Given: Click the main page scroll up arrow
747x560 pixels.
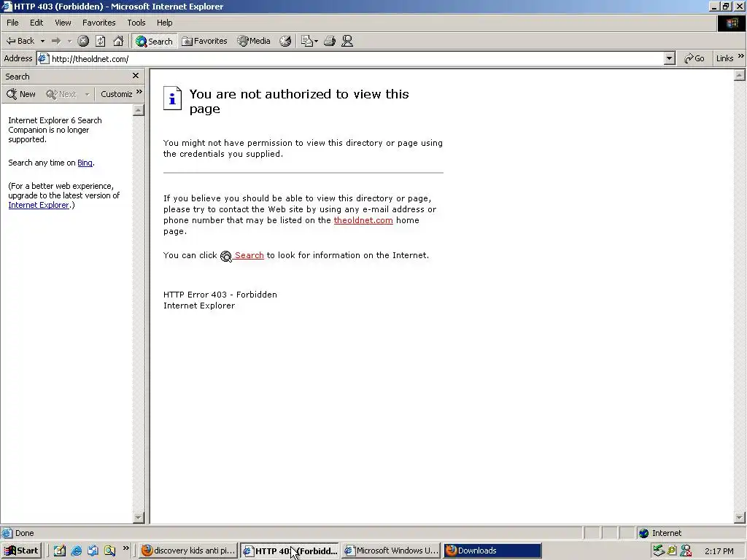Looking at the screenshot, I should [740, 75].
